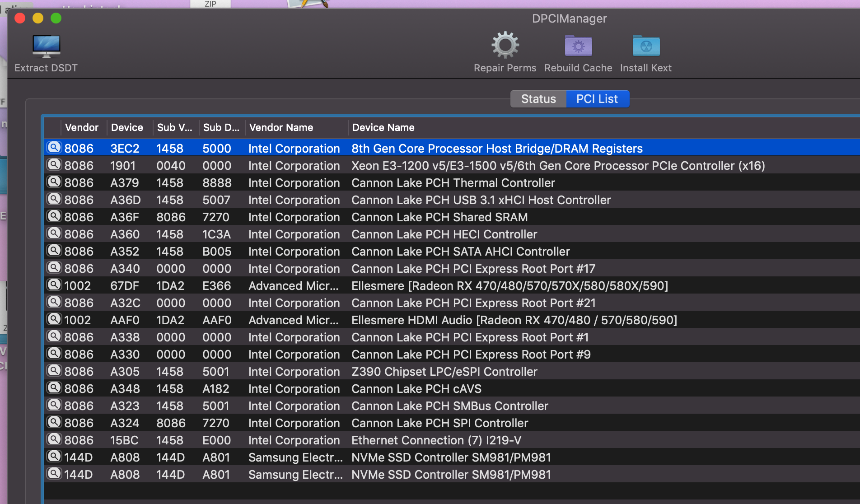Select the PCI List tab
This screenshot has width=860, height=504.
coord(597,99)
